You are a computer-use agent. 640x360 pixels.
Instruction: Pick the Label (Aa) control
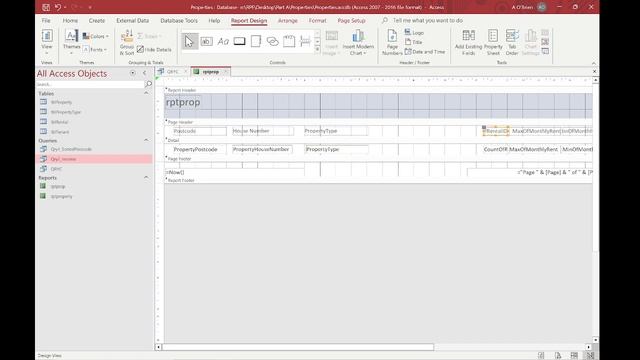pos(223,41)
